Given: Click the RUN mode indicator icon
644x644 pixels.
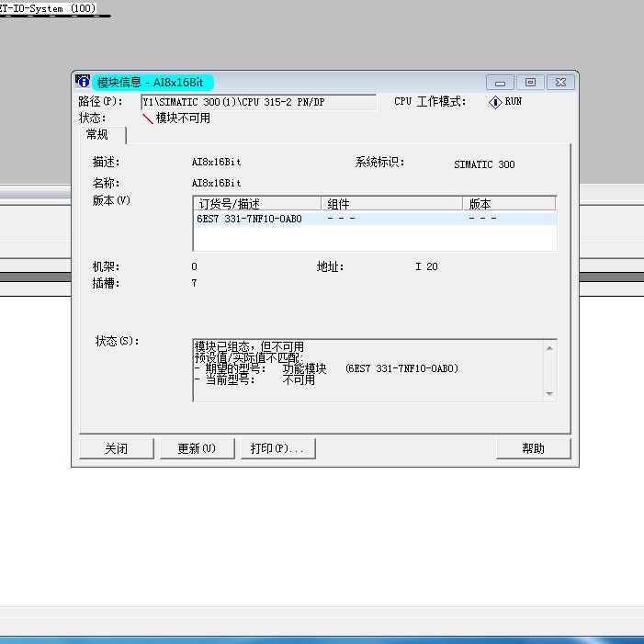Looking at the screenshot, I should coord(495,102).
